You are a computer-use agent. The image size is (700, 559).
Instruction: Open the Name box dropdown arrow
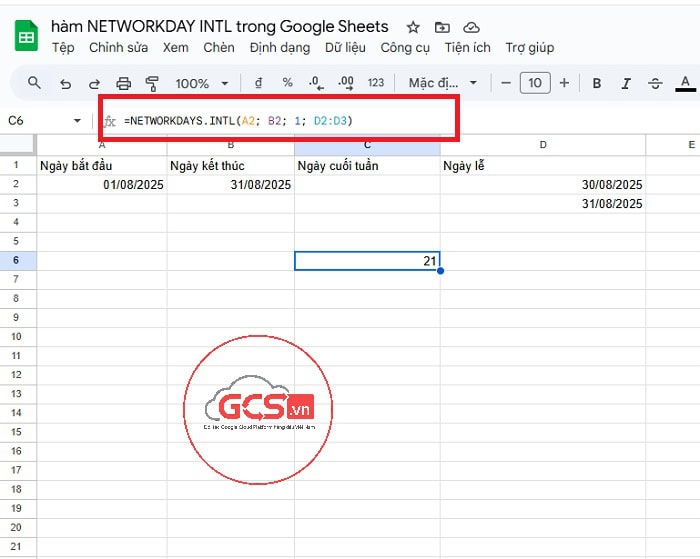click(x=78, y=121)
